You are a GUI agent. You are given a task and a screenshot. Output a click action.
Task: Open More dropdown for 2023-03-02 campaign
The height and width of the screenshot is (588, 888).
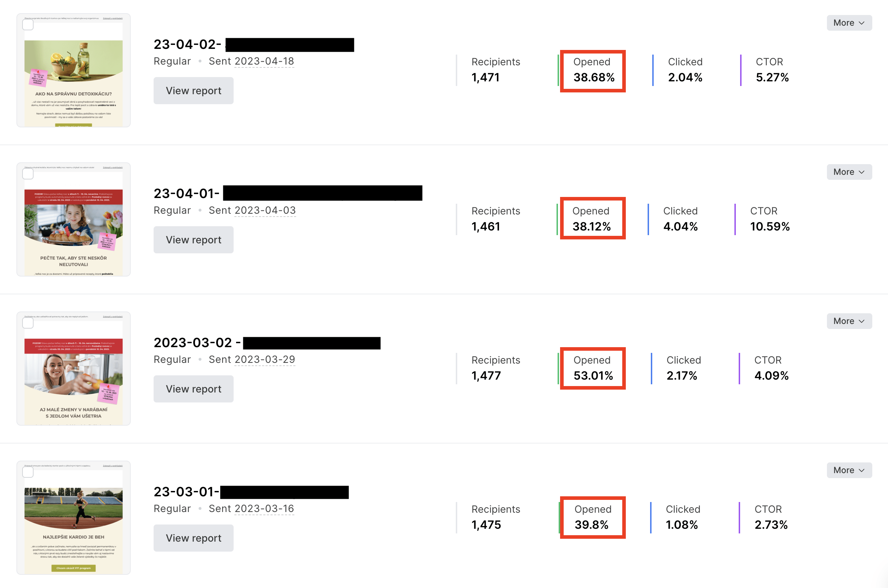pyautogui.click(x=849, y=321)
